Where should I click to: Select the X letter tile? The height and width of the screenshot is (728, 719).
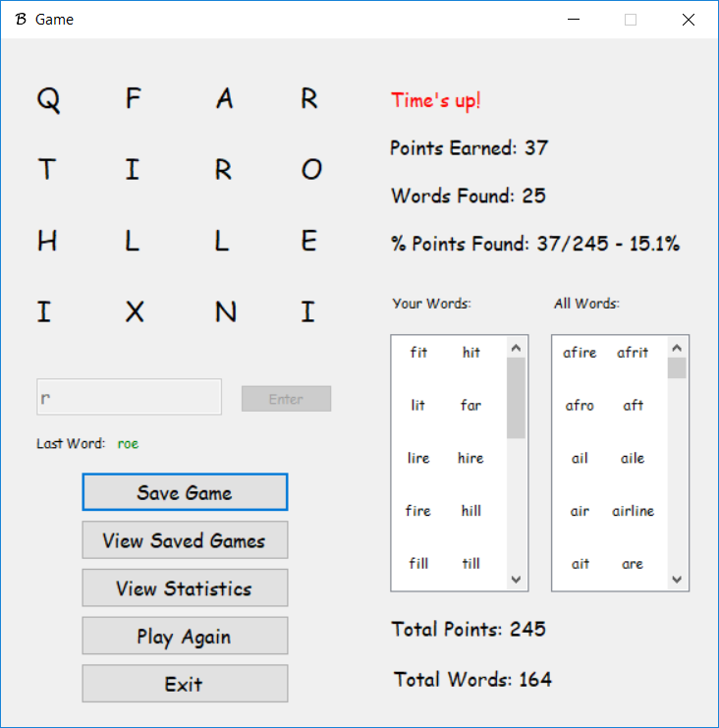coord(135,312)
